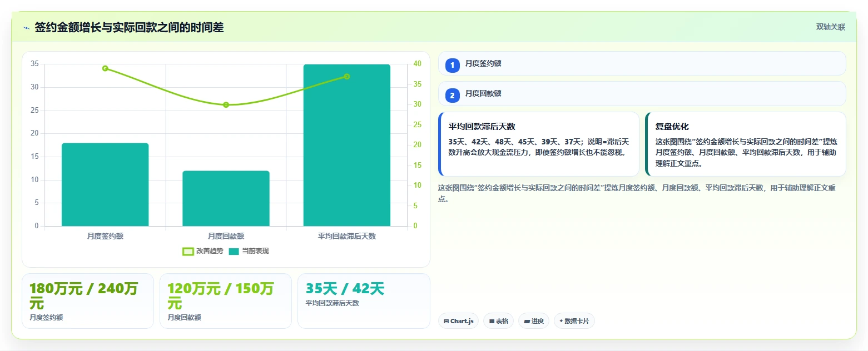Click the lightning icon beside the title
The height and width of the screenshot is (351, 868).
click(x=26, y=28)
